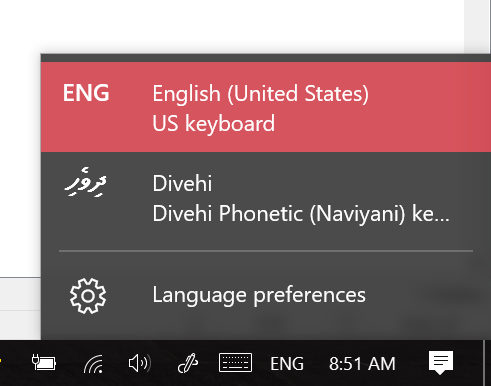Choose the US keyboard layout line
Image resolution: width=491 pixels, height=386 pixels.
214,124
